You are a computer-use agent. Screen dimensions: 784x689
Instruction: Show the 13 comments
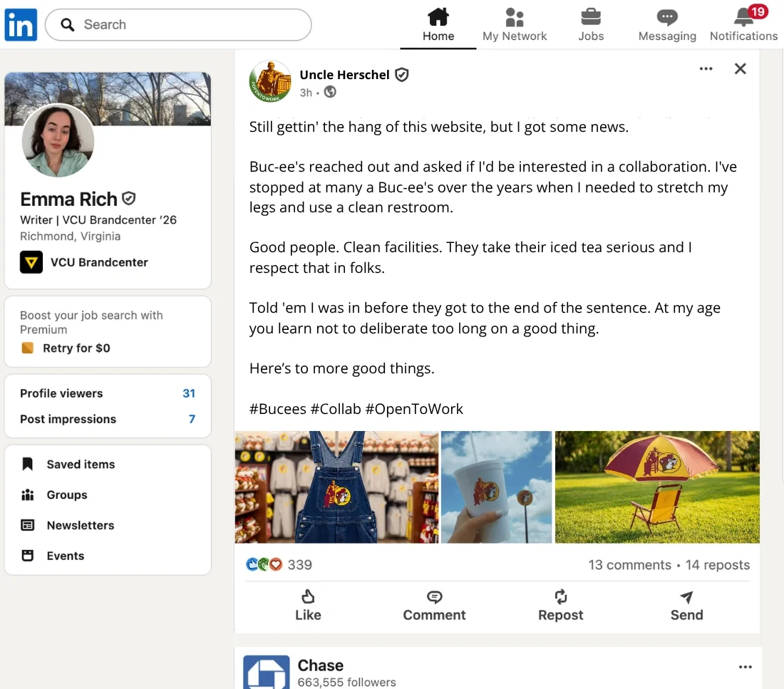coord(629,564)
